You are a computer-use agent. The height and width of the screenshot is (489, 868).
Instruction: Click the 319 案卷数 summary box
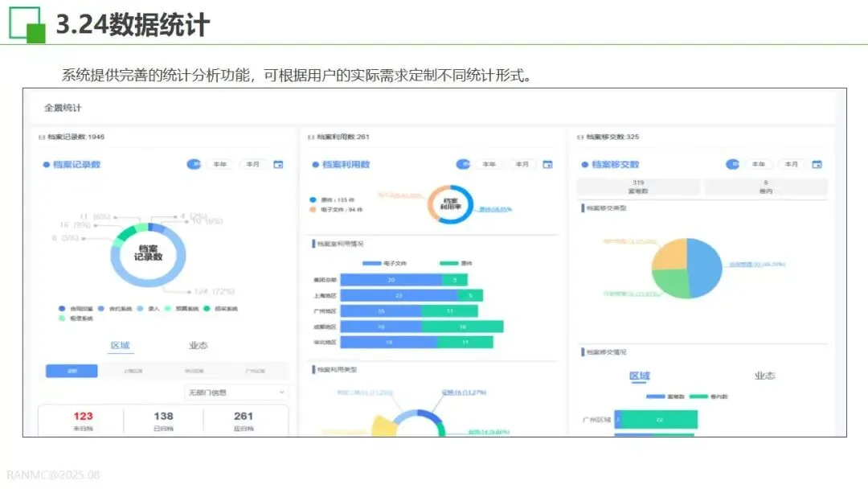[x=638, y=187]
